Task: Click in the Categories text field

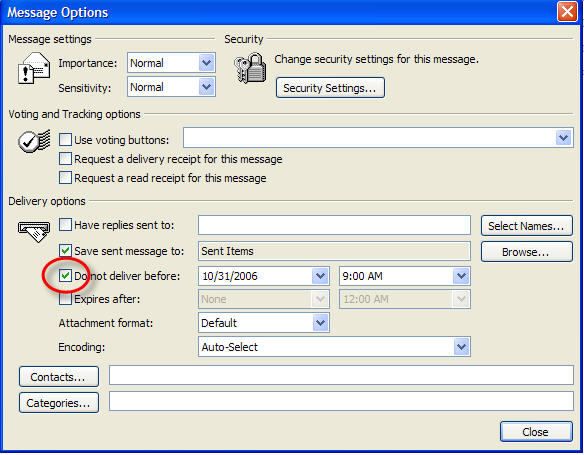Action: [341, 401]
